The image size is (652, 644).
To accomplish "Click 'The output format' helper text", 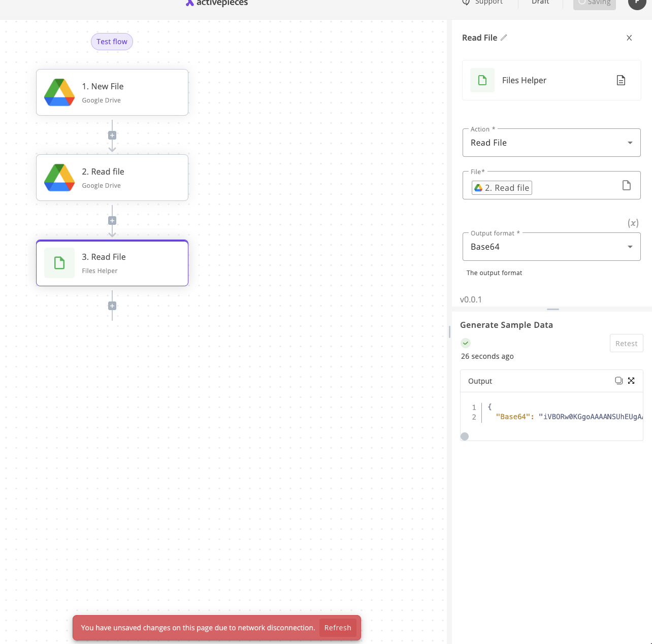I will [x=494, y=273].
